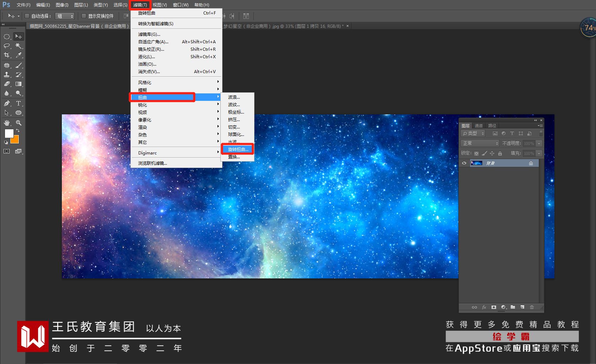Open the layer blend mode dropdown 正常
This screenshot has width=596, height=364.
coord(480,143)
